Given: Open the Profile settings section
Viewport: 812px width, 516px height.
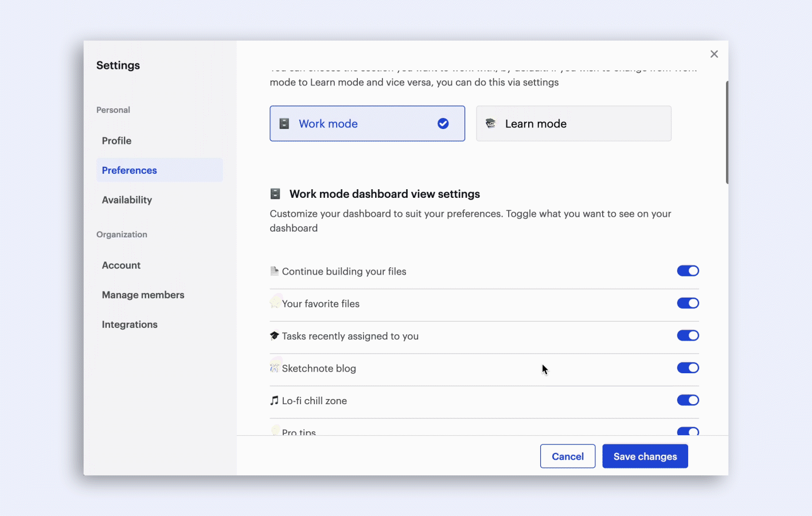Looking at the screenshot, I should [116, 141].
